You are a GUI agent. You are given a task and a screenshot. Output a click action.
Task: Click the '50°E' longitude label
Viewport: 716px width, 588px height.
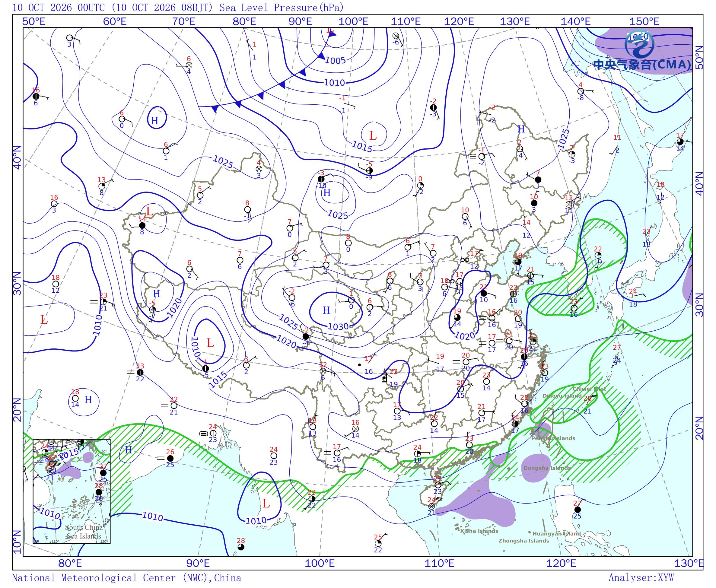click(x=33, y=22)
